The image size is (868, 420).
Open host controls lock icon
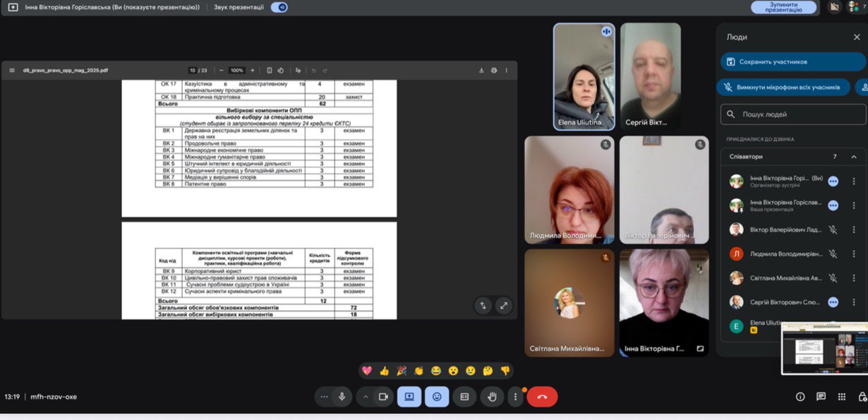(x=862, y=397)
